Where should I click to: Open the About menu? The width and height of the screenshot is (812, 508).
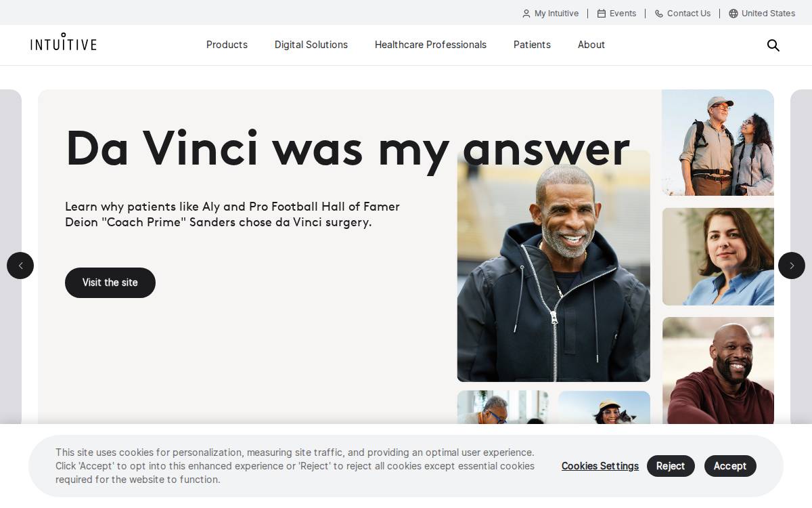[x=591, y=45]
